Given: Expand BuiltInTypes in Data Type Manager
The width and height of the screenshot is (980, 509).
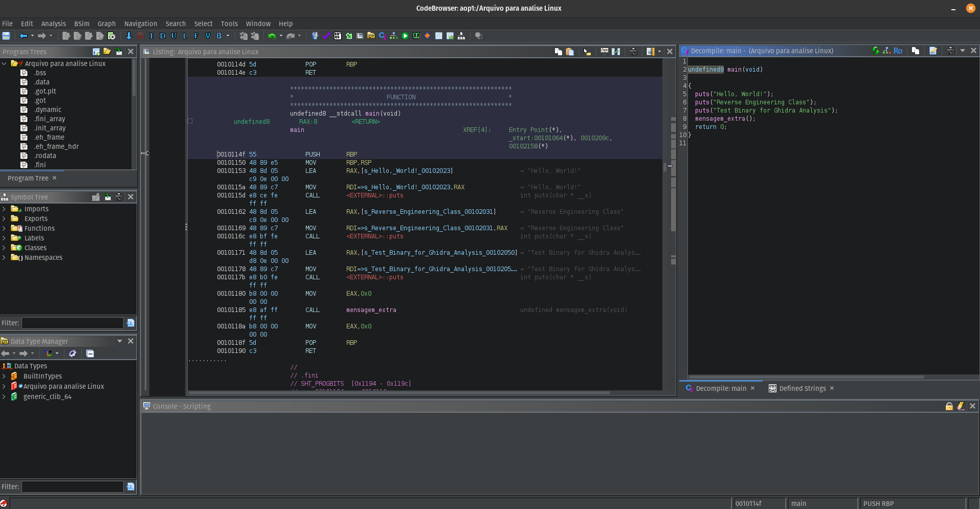Looking at the screenshot, I should coord(4,376).
